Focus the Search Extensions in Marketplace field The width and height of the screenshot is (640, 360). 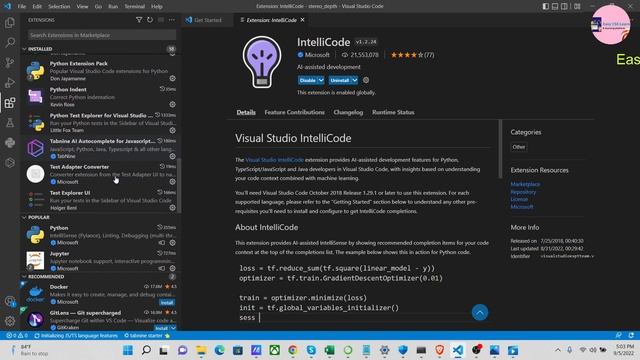click(x=102, y=35)
